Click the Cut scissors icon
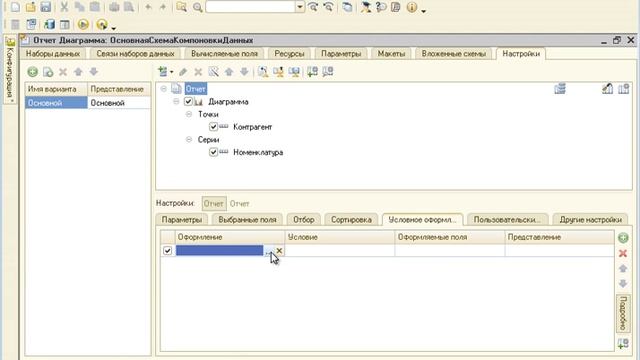The width and height of the screenshot is (640, 360). coord(64,7)
